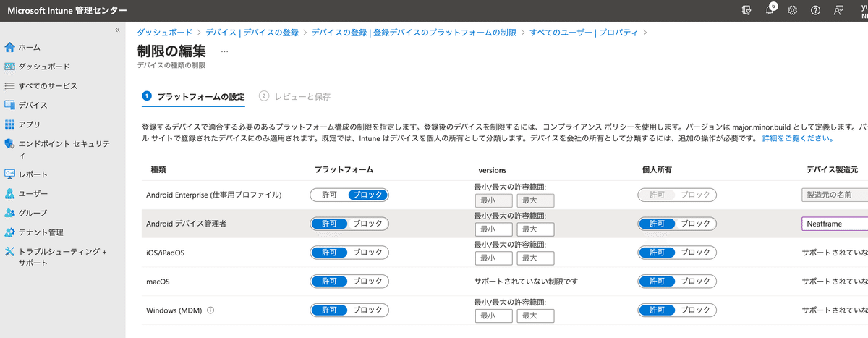This screenshot has height=338, width=868.
Task: Block personally owned Windows (MDM) devices
Action: point(696,310)
